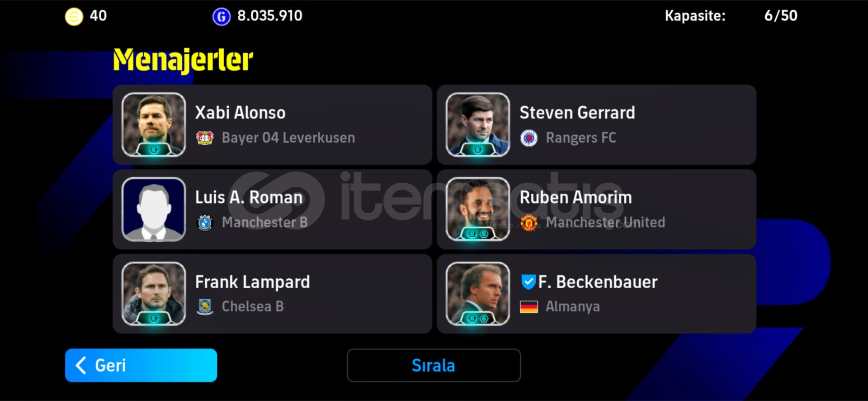
Task: Tap the 8.035.910 GP balance
Action: click(x=270, y=16)
